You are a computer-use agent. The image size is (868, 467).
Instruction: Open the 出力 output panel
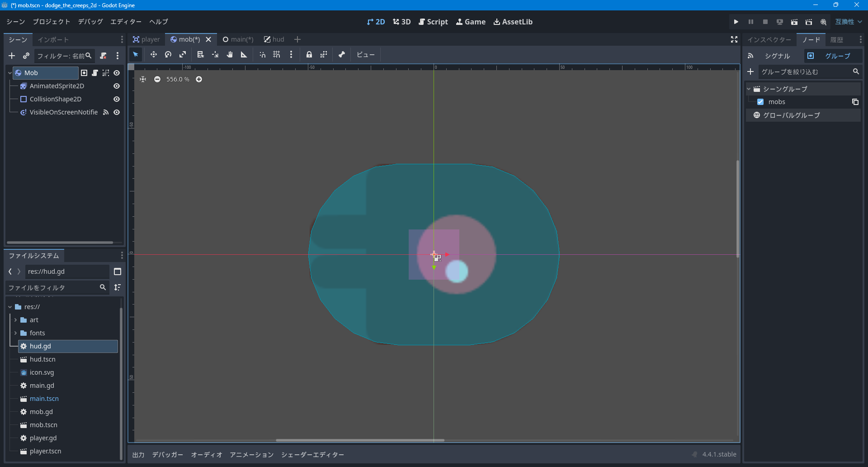138,455
